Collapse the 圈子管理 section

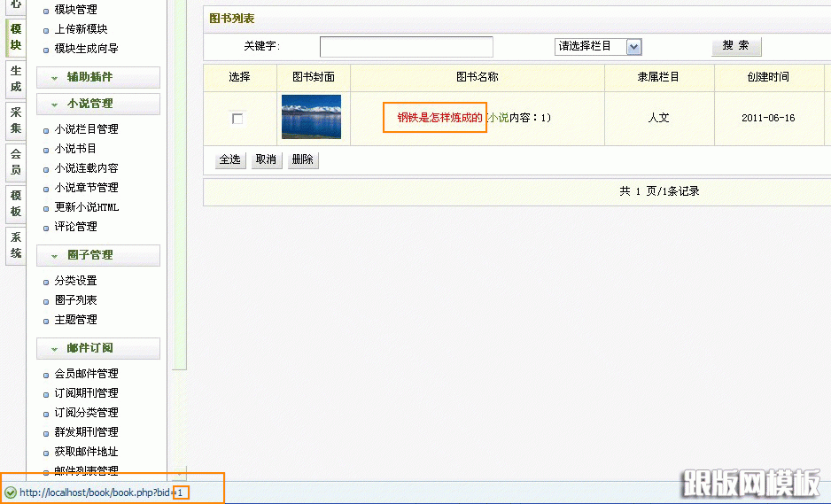tap(98, 255)
